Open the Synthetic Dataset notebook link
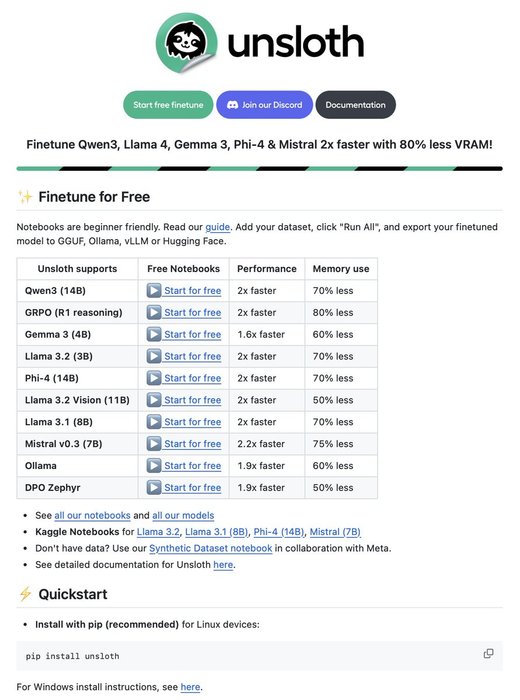 [x=210, y=548]
